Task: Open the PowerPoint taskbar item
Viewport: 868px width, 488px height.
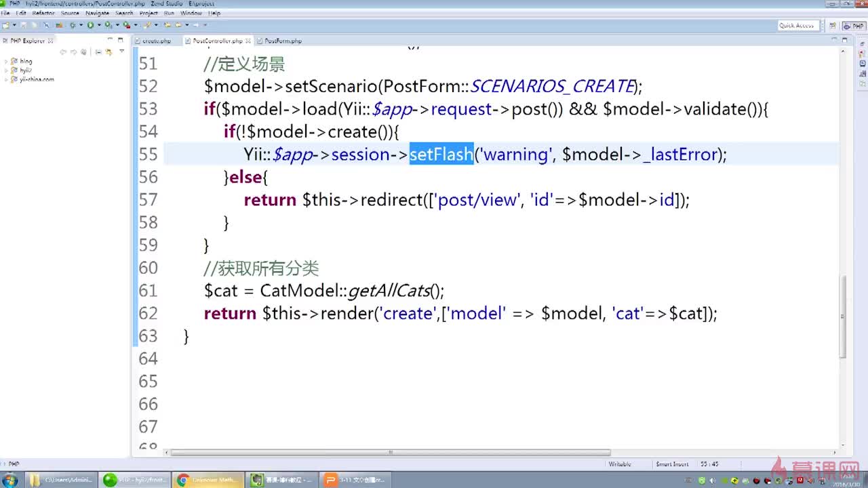Action: (x=355, y=480)
